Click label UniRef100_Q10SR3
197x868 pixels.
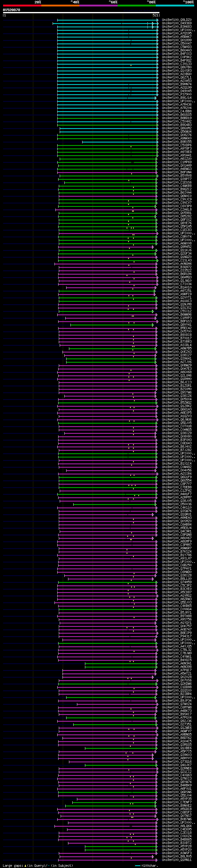[177, 71]
